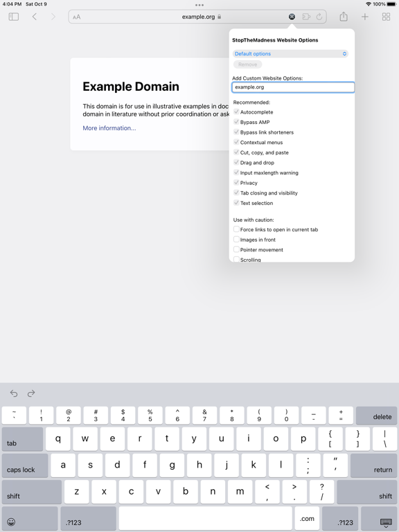This screenshot has height=532, width=399.
Task: Tap the a key
Action: tap(63, 465)
